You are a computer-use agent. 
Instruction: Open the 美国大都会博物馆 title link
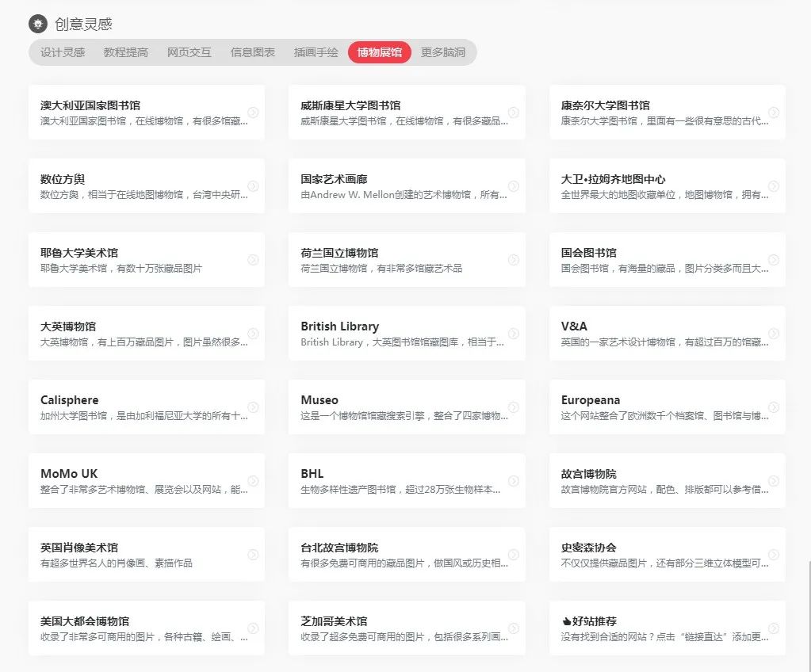coord(85,621)
